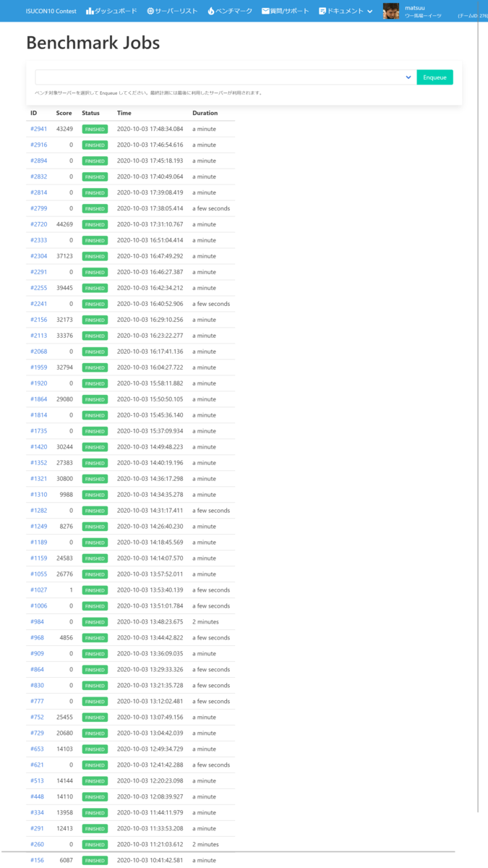This screenshot has width=488, height=868.
Task: Open job #830 link
Action: point(37,686)
